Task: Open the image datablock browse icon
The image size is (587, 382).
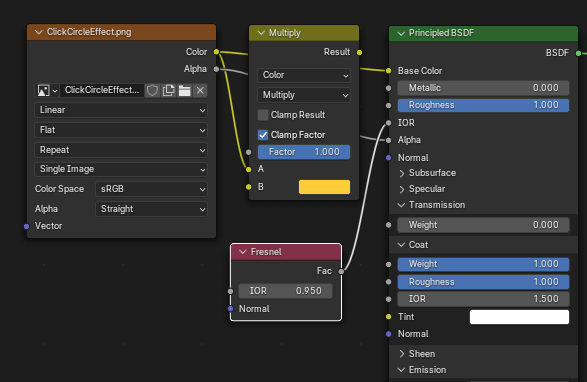Action: (x=47, y=90)
